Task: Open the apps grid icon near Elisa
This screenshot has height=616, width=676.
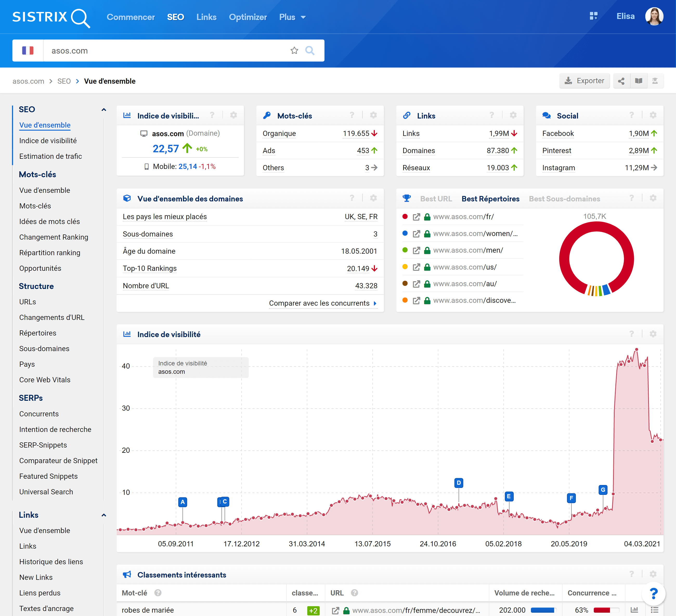Action: point(594,16)
